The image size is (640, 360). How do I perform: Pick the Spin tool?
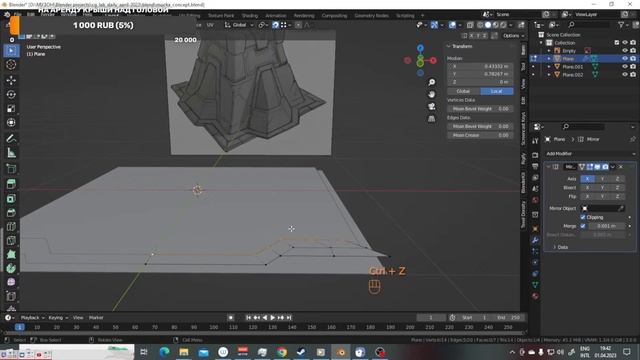[x=11, y=268]
